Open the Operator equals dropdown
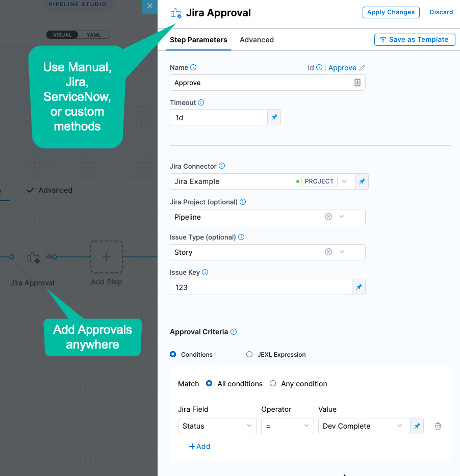 point(287,426)
